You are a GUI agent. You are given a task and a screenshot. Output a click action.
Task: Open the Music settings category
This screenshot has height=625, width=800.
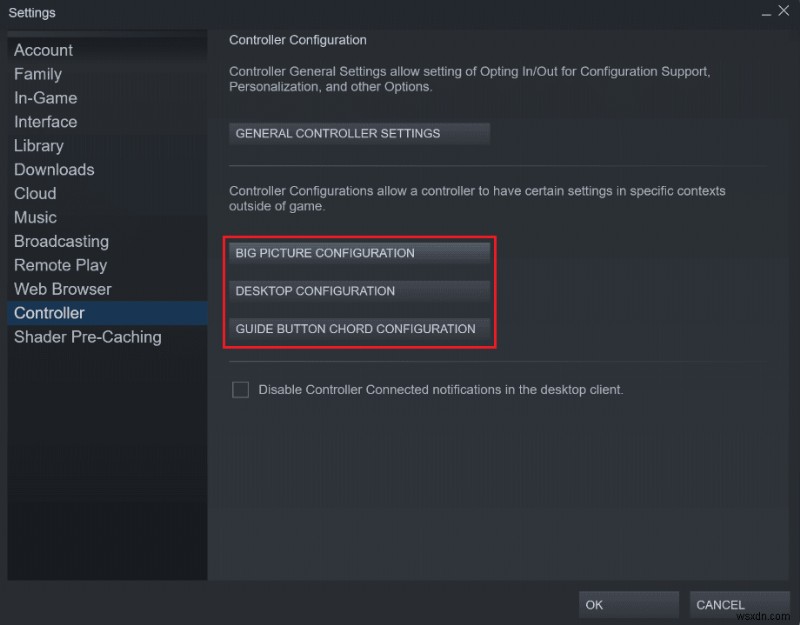coord(107,217)
